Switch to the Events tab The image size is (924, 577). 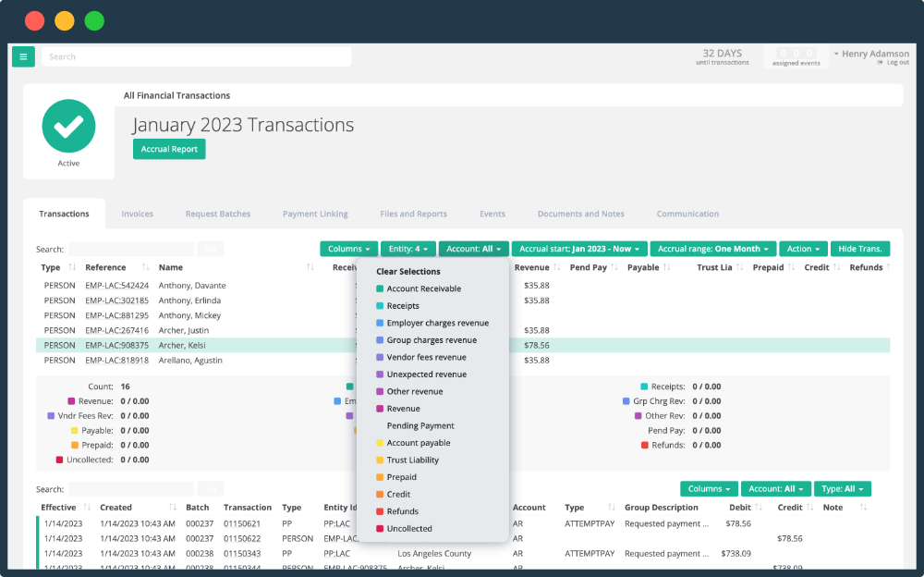coord(492,214)
